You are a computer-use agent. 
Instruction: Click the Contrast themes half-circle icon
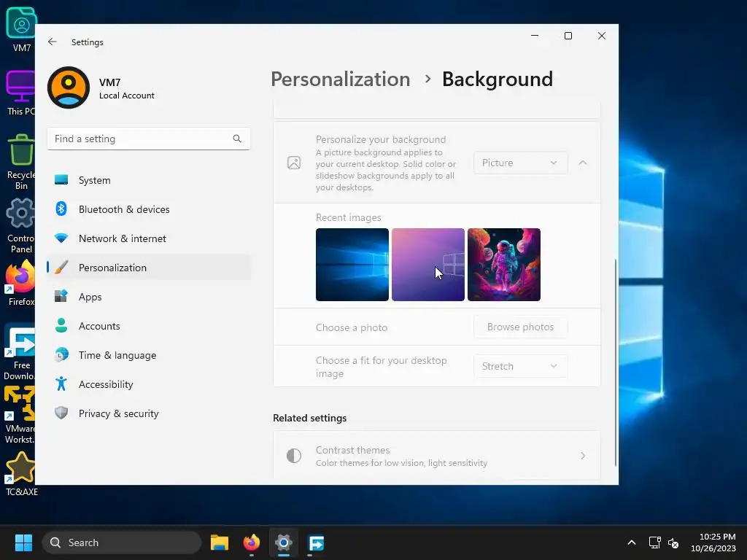(294, 456)
